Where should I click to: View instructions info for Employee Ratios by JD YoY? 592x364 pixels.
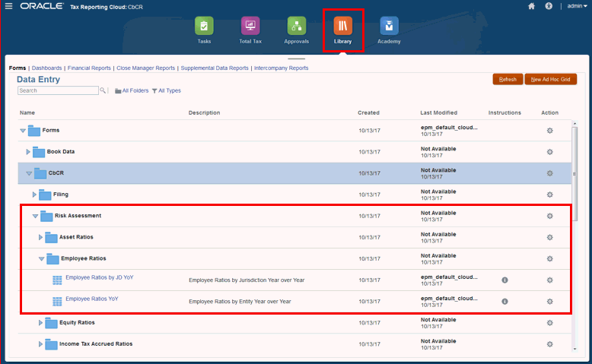(x=504, y=280)
